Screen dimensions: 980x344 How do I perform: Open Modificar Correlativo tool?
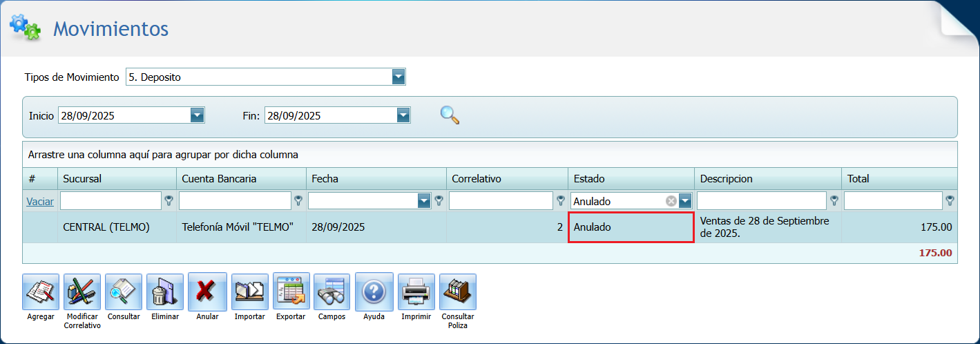pyautogui.click(x=82, y=292)
